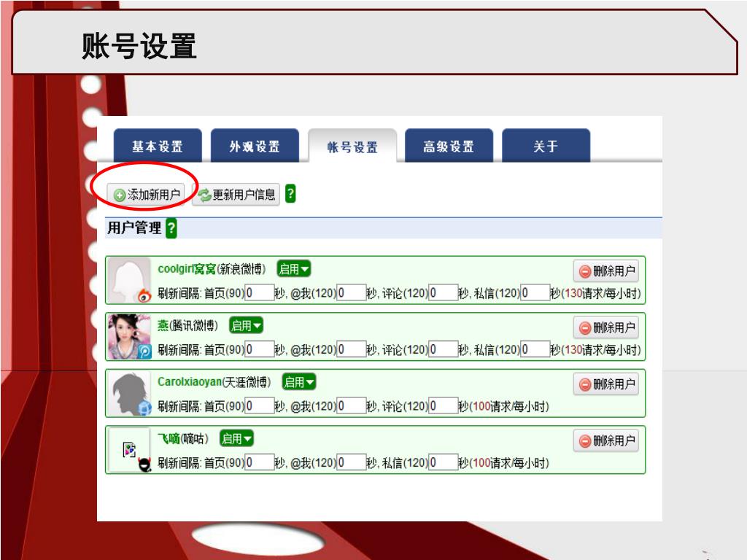747x560 pixels.
Task: Open the 启用 dropdown for coolgirl窝窝
Action: (293, 269)
